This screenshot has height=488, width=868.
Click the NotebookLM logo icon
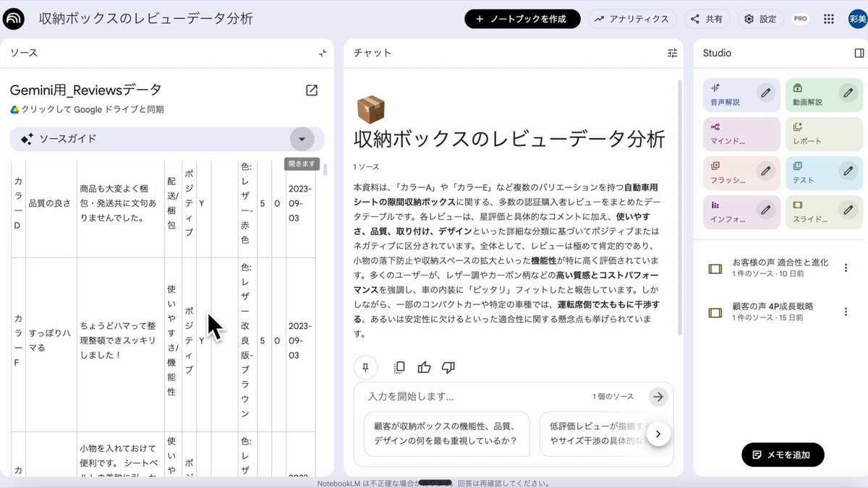coord(14,19)
